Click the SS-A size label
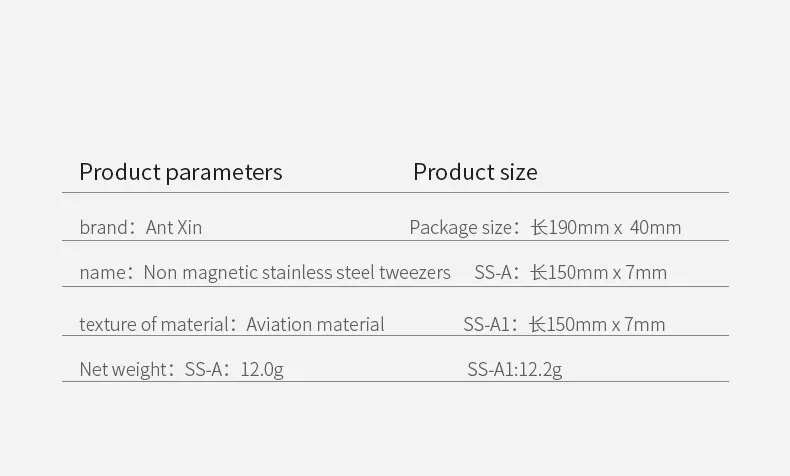 [x=493, y=273]
